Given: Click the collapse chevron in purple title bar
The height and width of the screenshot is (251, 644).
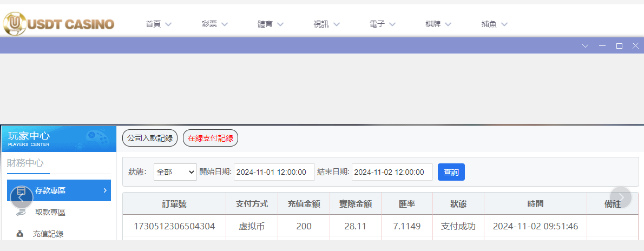Looking at the screenshot, I should click(x=585, y=46).
